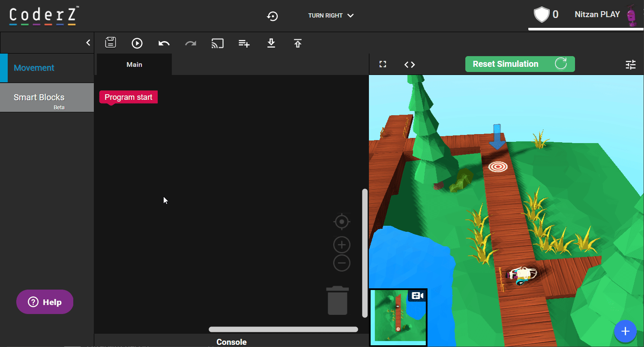This screenshot has height=347, width=644.
Task: Open the TURN RIGHT mission dropdown
Action: (331, 16)
